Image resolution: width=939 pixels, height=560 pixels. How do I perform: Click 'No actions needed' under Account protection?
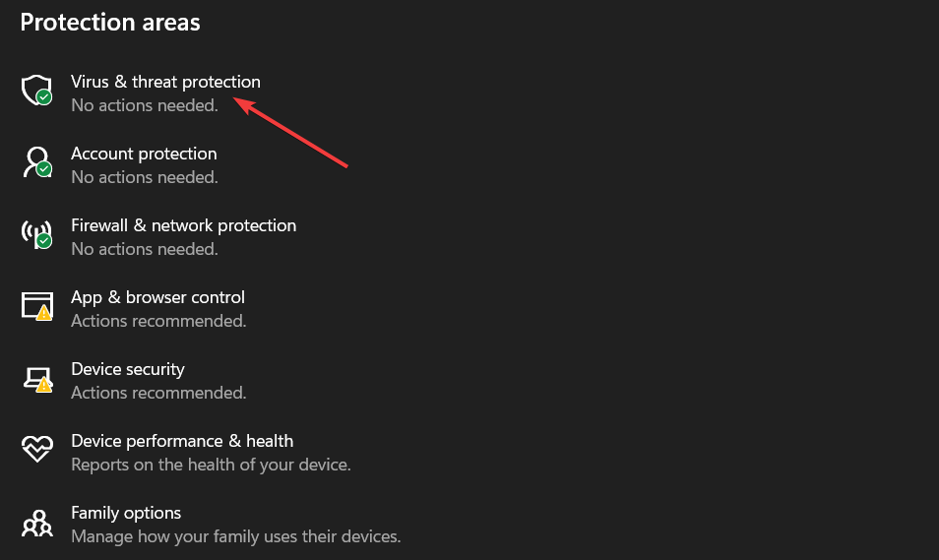click(144, 177)
